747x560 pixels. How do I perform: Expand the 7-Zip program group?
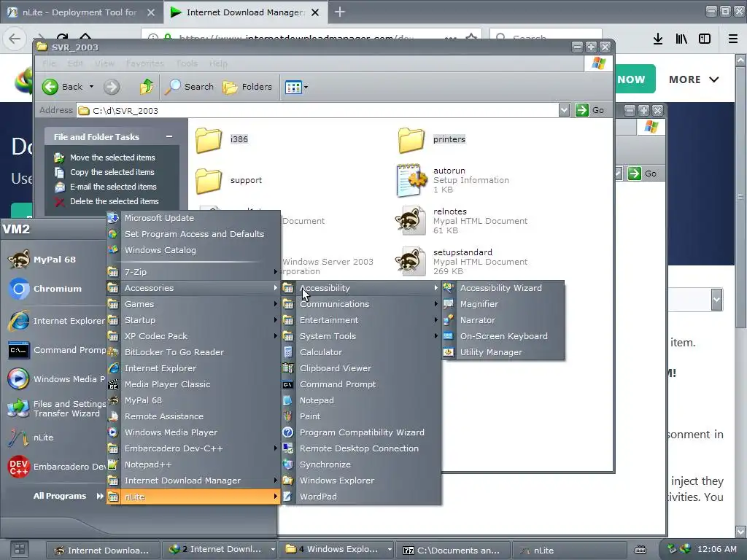click(x=193, y=272)
